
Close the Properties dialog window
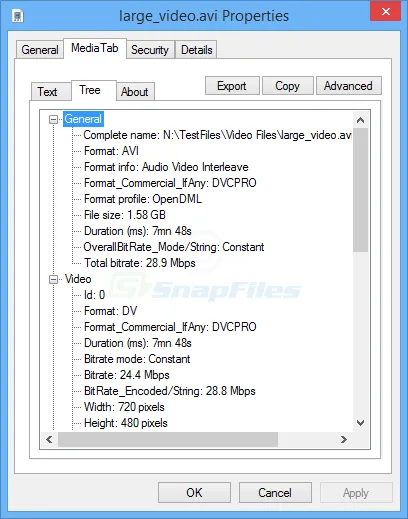pos(385,12)
